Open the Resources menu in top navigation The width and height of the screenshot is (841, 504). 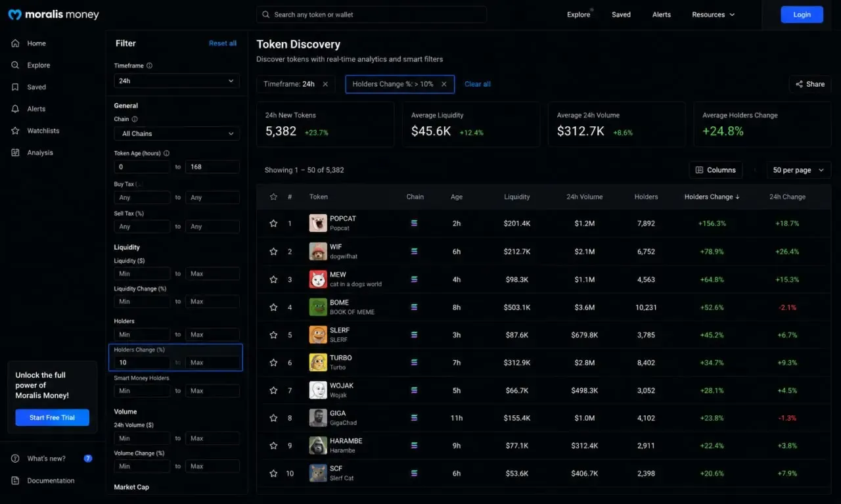tap(714, 14)
